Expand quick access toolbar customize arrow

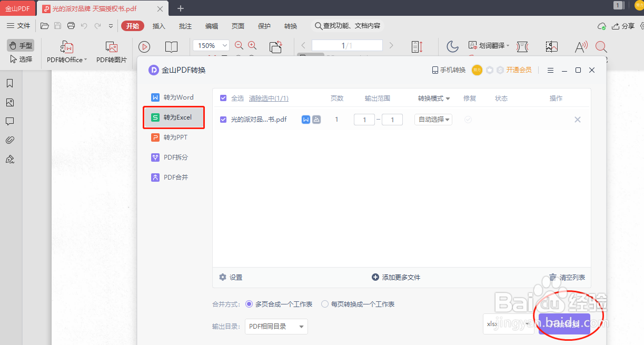pos(111,26)
